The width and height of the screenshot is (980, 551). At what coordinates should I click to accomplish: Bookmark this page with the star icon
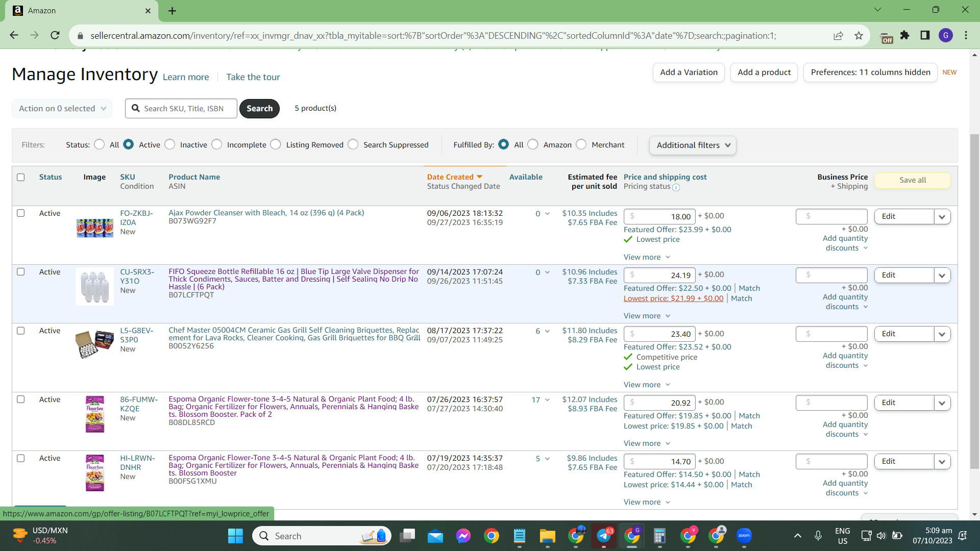tap(859, 35)
